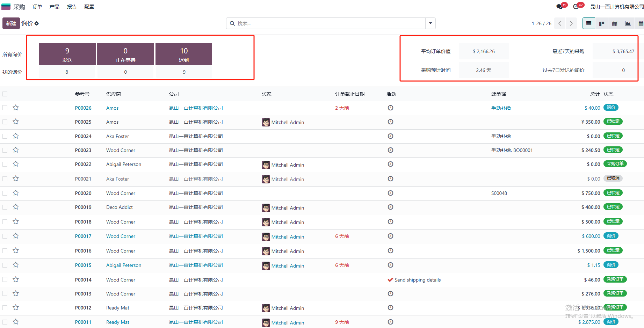Screen dimensions: 644x328
Task: Open the 询价 view settings gear
Action: tap(37, 23)
